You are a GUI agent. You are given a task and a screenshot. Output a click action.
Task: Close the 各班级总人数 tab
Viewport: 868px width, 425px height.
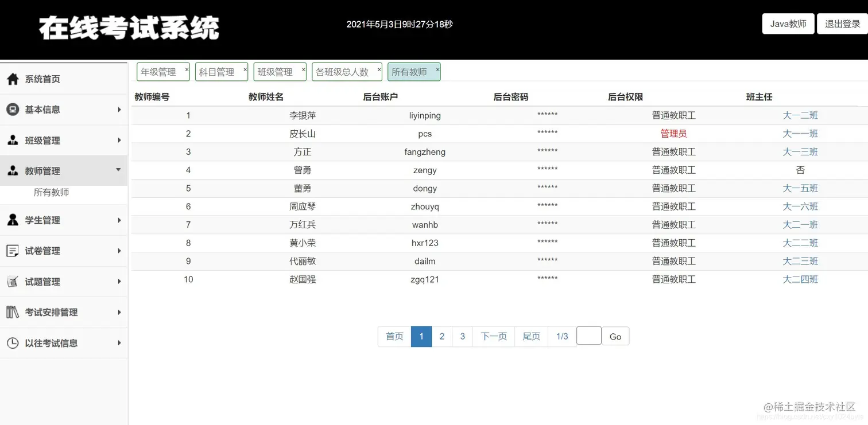379,69
